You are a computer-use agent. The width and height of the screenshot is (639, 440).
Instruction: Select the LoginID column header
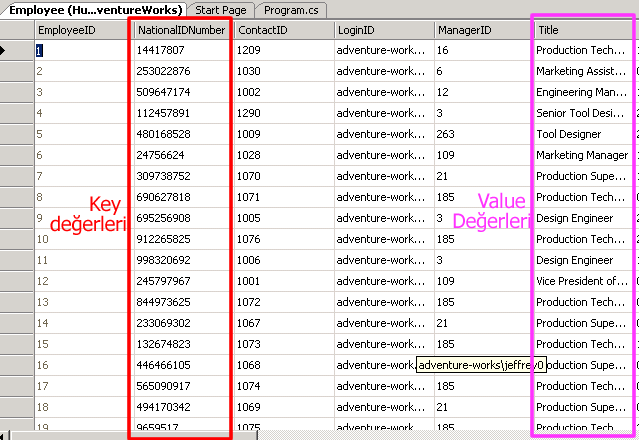coord(383,30)
